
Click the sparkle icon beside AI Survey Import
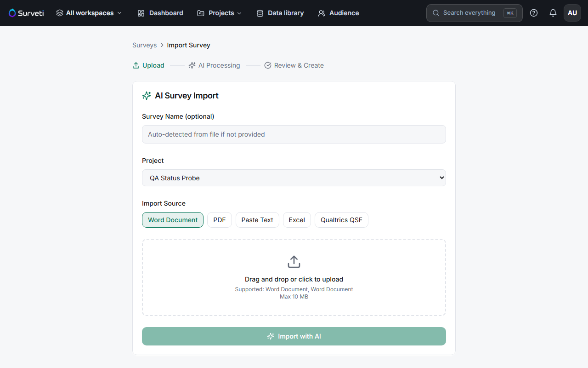point(147,96)
